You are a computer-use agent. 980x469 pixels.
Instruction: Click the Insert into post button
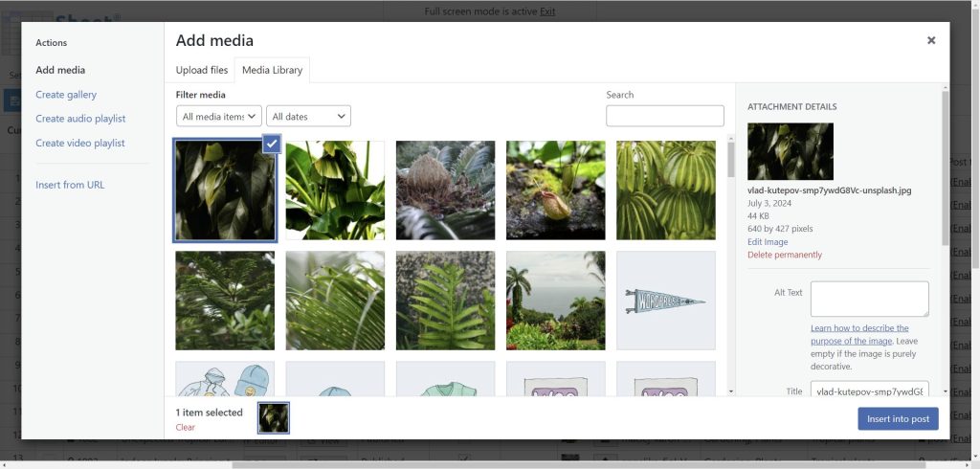click(897, 418)
